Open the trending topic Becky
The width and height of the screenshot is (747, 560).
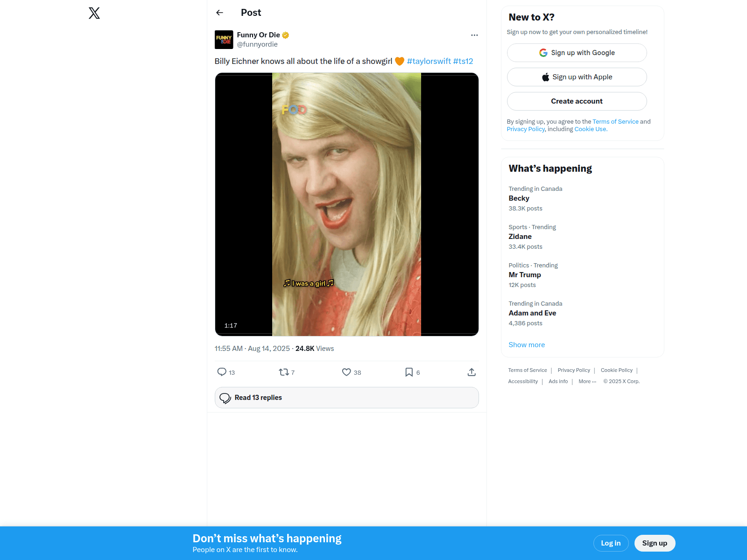(x=582, y=198)
